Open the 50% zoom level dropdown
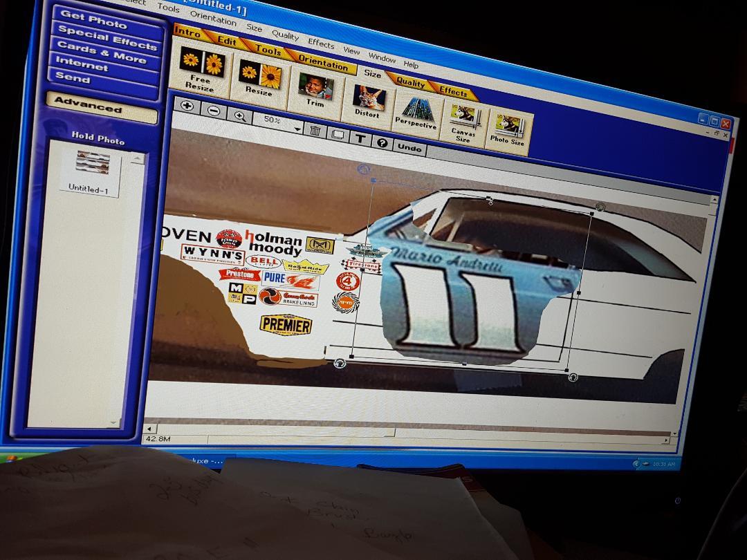747x560 pixels. (x=298, y=129)
